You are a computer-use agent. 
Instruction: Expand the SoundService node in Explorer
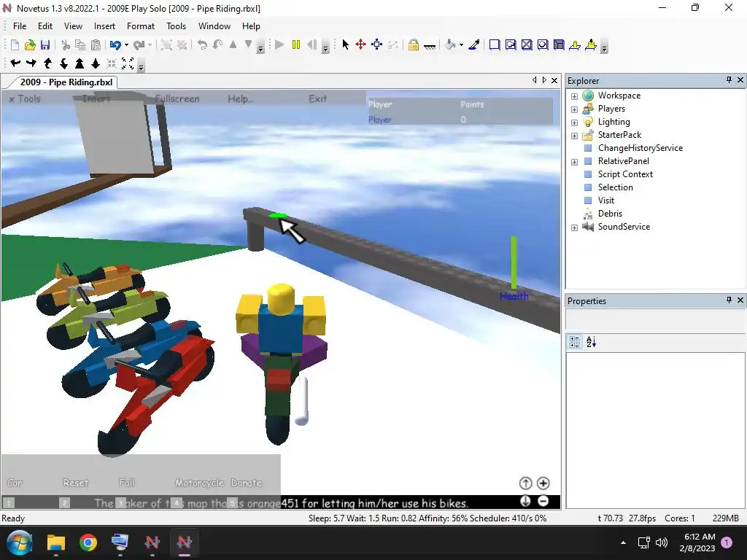[575, 227]
